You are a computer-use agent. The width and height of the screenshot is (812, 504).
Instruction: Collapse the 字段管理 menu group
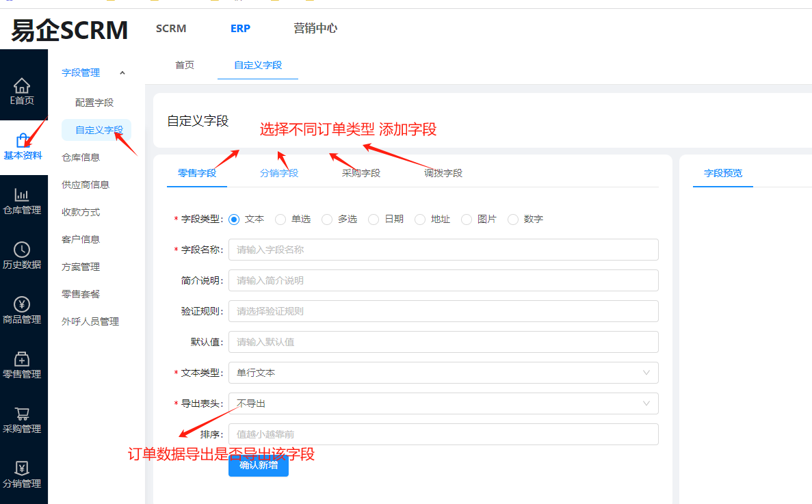coord(122,73)
